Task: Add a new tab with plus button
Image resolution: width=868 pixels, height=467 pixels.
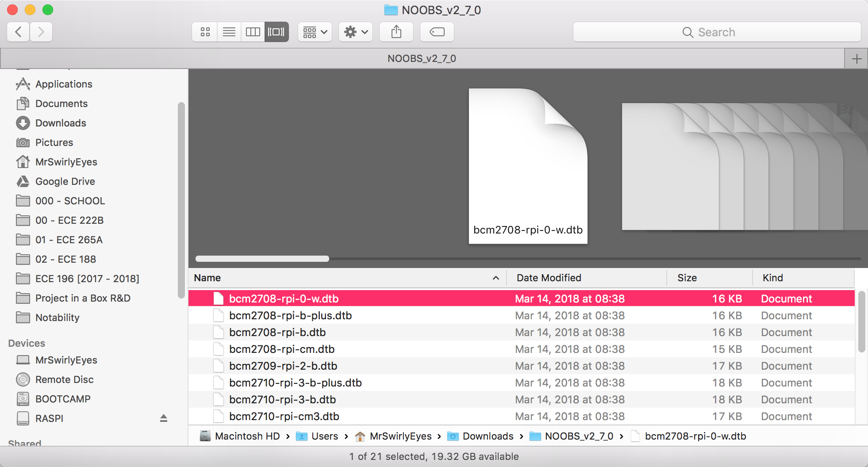Action: point(856,58)
